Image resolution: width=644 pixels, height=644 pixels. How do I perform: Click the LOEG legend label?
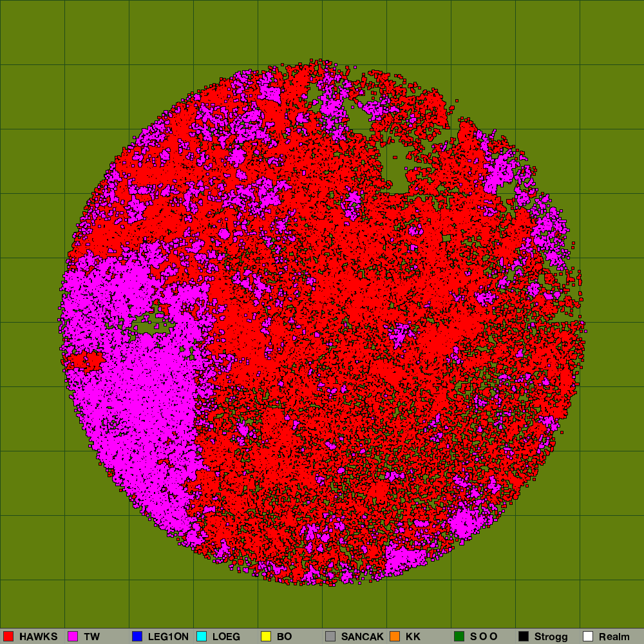[x=226, y=637]
